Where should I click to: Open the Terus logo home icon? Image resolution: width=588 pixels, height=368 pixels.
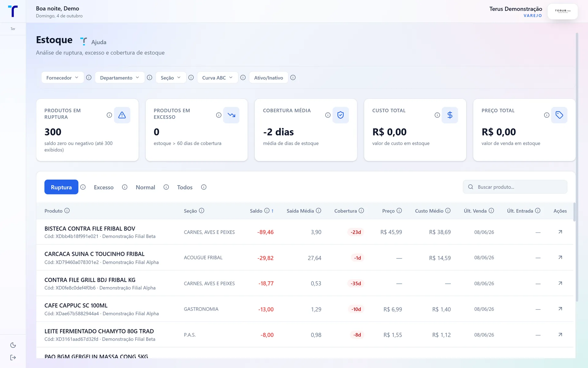point(13,11)
